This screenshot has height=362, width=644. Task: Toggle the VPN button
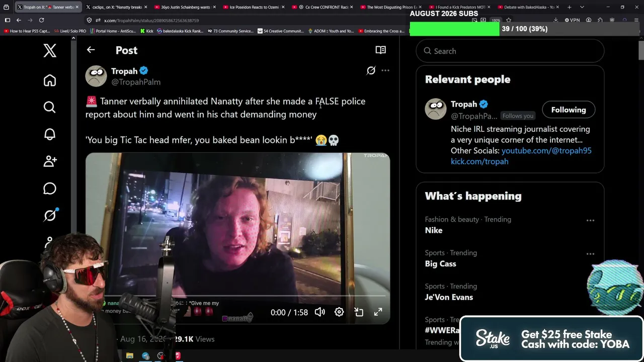(572, 20)
